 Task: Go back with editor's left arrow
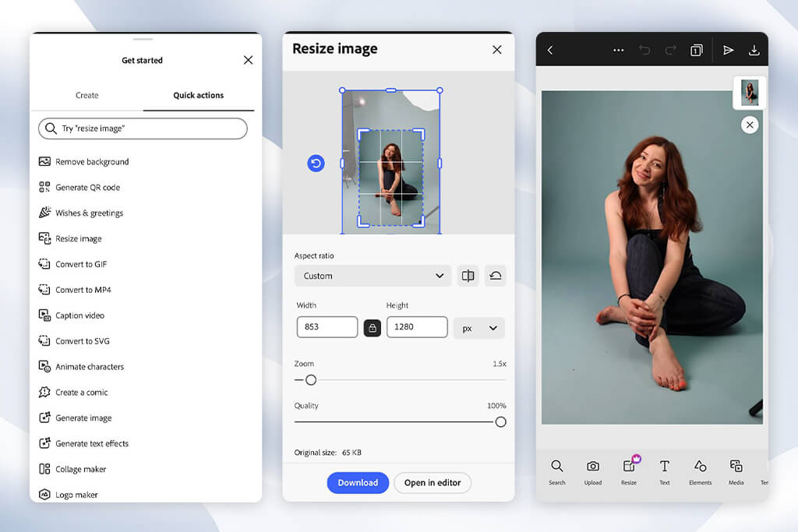tap(550, 50)
